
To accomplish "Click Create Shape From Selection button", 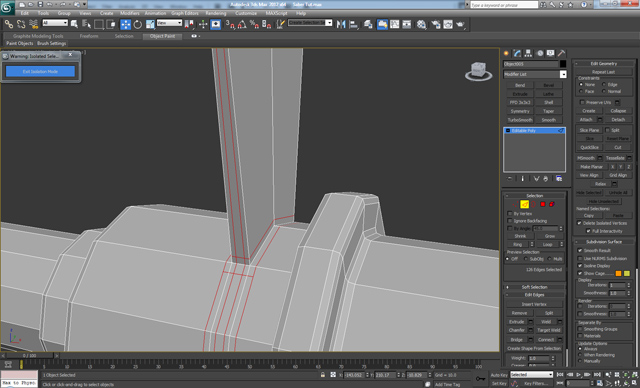I will coord(534,348).
